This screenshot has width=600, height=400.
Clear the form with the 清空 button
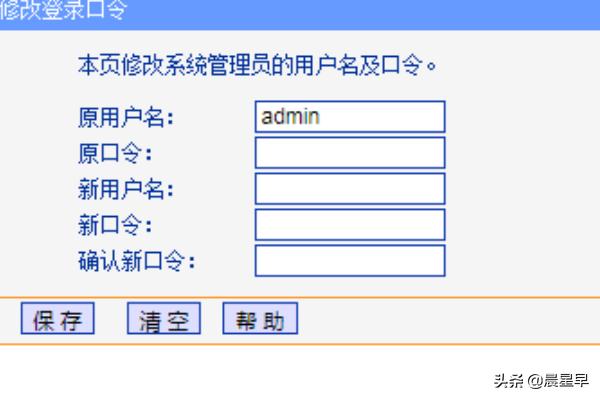163,320
